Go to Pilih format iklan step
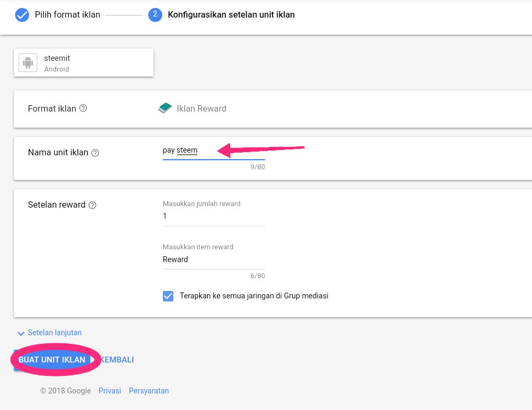Screen dimensions: 532x410 (x=67, y=15)
